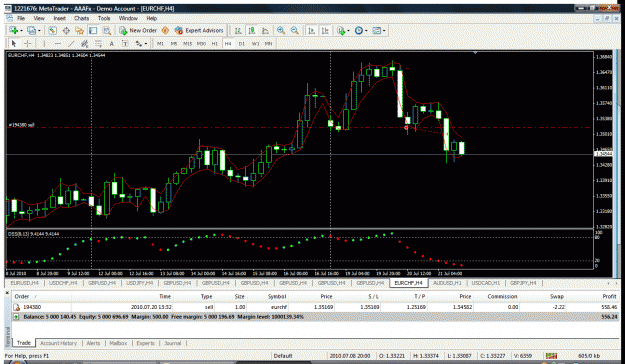The image size is (625, 364).
Task: Pick the Horizontal Line drawing tool
Action: [x=58, y=43]
